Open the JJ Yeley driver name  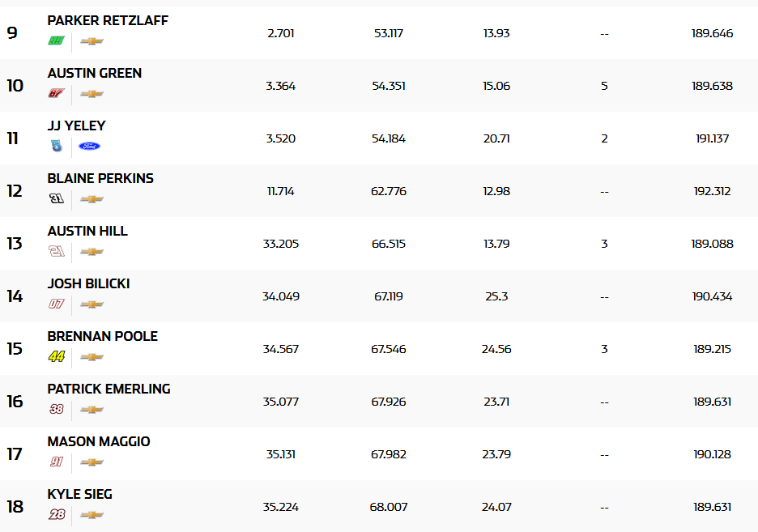[x=76, y=126]
